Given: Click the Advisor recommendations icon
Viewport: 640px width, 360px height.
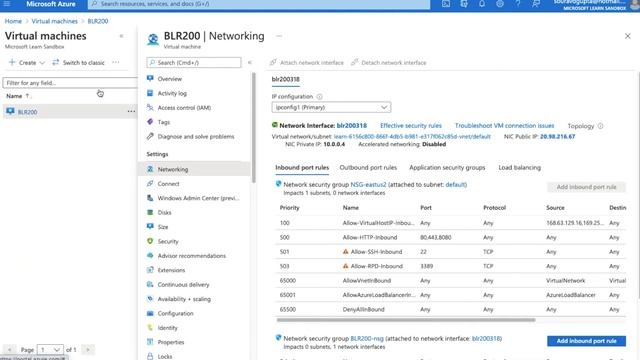Looking at the screenshot, I should pyautogui.click(x=150, y=256).
